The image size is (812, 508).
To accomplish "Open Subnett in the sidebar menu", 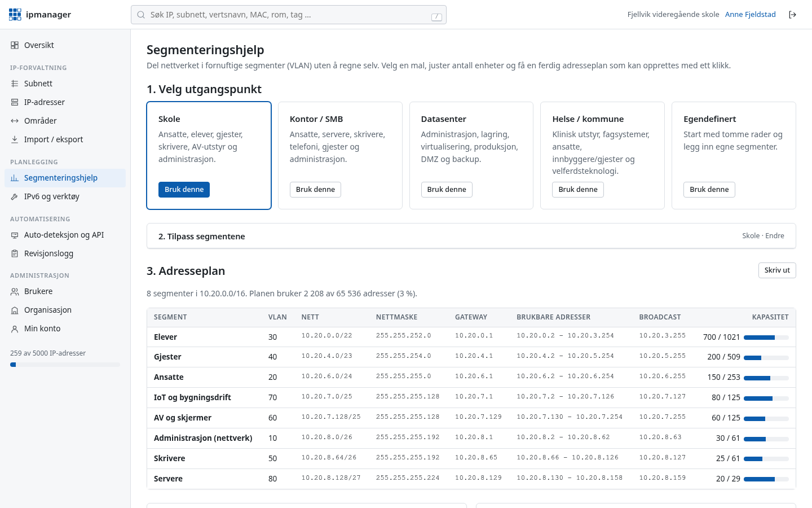I will (65, 84).
